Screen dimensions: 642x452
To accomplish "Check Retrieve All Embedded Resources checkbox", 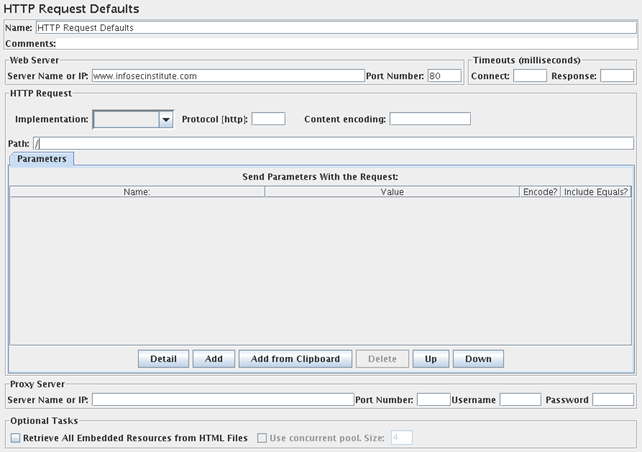I will (x=15, y=437).
